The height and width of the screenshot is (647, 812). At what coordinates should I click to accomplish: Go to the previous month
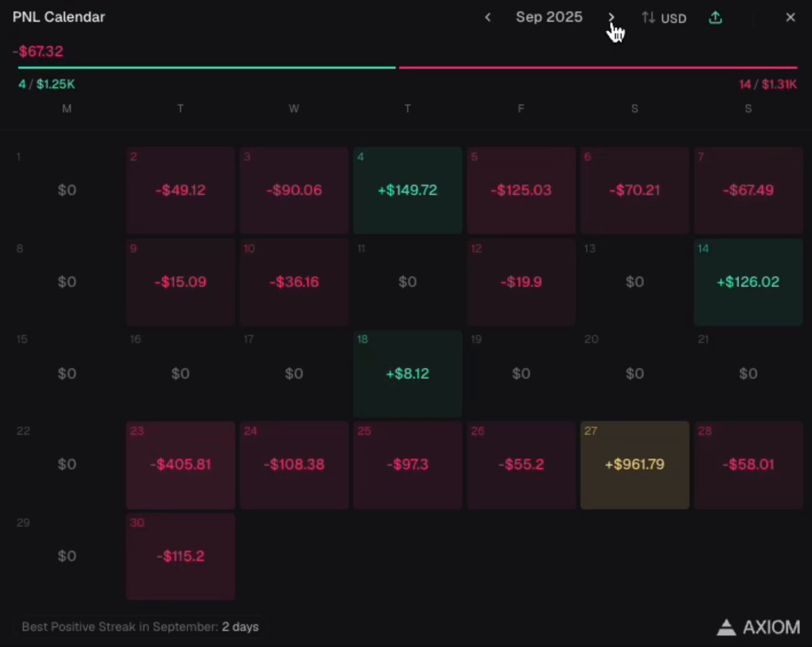(488, 18)
